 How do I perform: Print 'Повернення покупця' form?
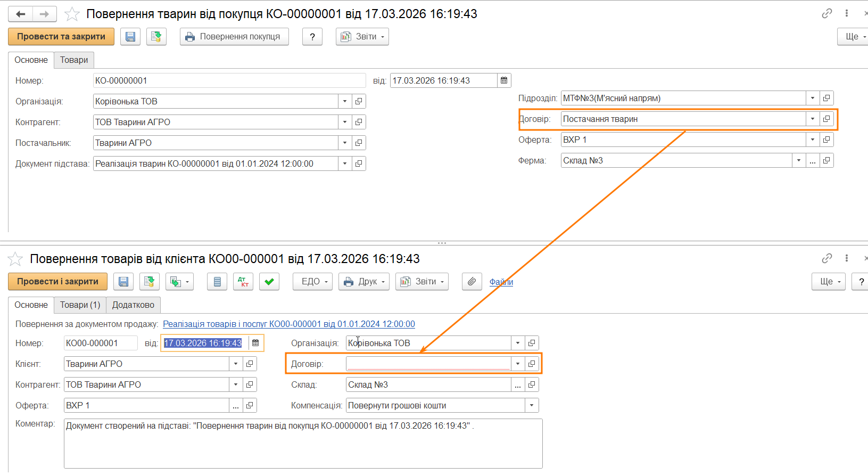click(x=234, y=37)
